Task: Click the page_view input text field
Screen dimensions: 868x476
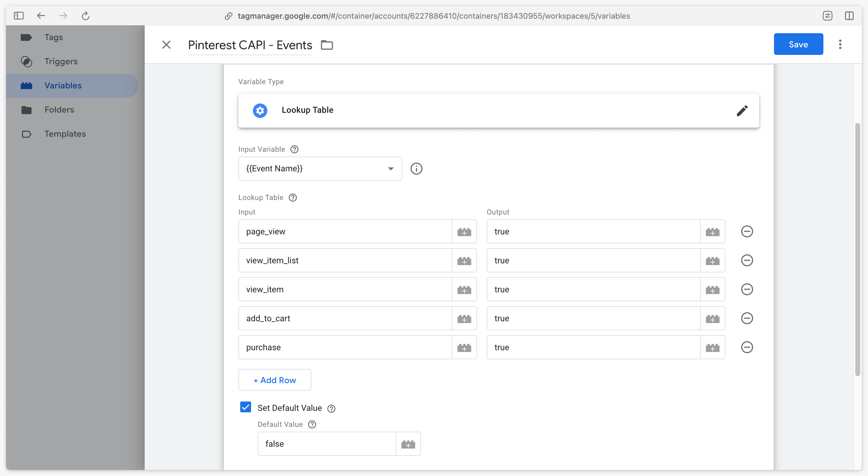Action: 345,231
